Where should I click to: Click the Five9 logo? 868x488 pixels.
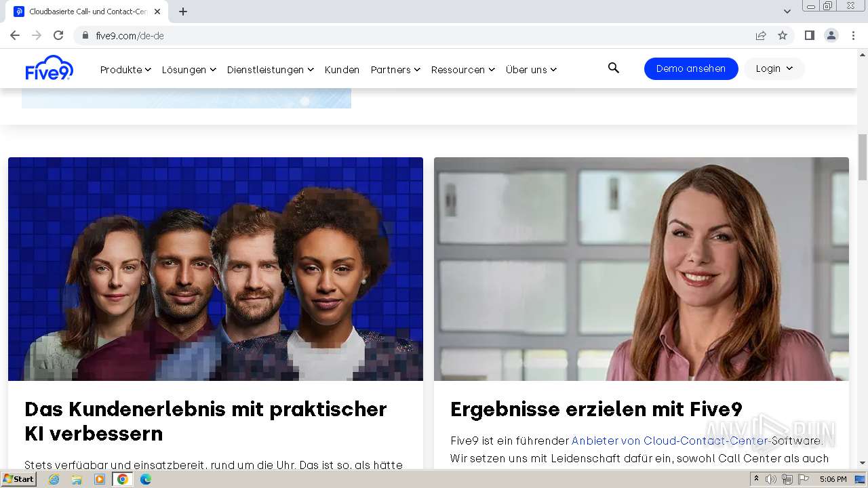49,68
